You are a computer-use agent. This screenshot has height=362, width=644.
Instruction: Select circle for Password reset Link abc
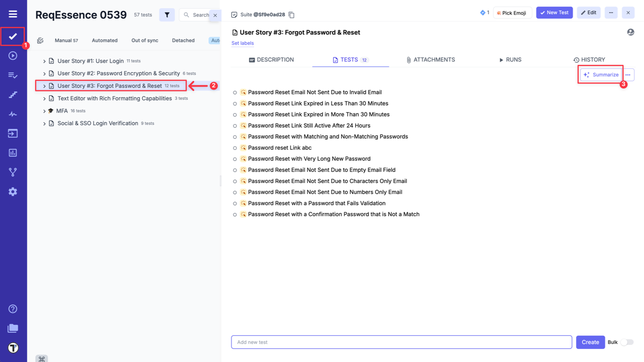coord(235,148)
